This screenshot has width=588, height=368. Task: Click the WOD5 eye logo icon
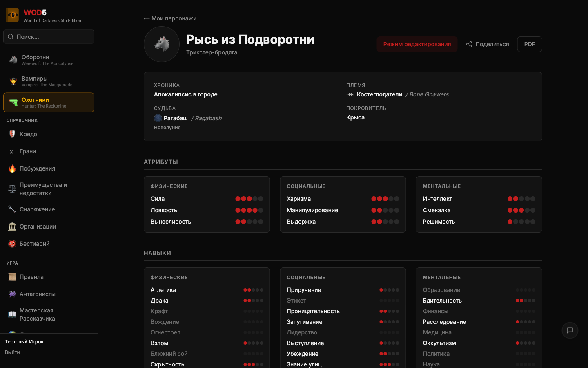(12, 15)
